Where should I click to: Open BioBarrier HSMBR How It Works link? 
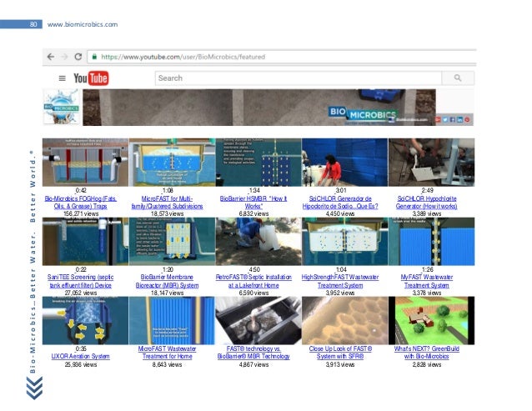[x=253, y=203]
